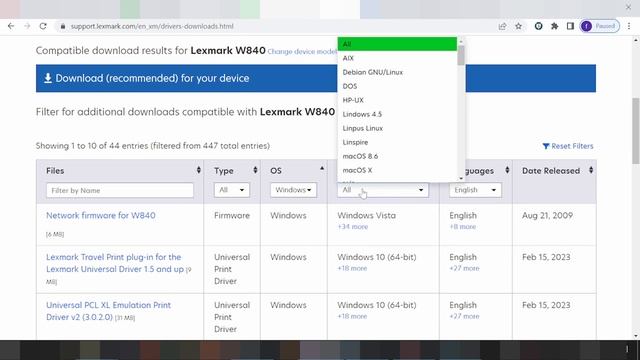Open the Type filter dropdown
Image resolution: width=640 pixels, height=360 pixels.
pyautogui.click(x=231, y=190)
